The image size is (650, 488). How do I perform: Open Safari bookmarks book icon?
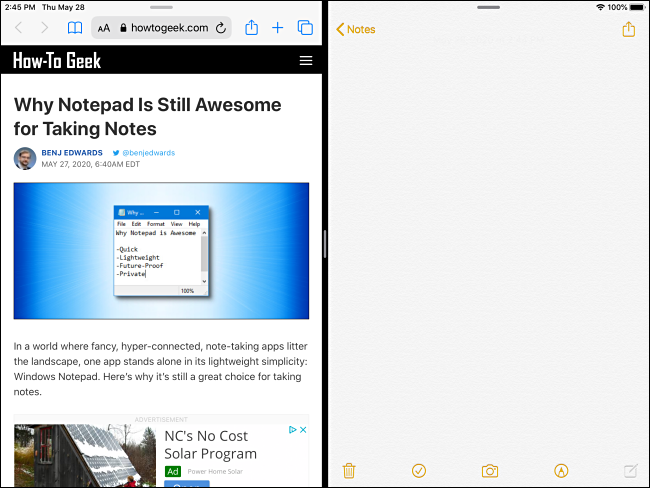pos(75,28)
